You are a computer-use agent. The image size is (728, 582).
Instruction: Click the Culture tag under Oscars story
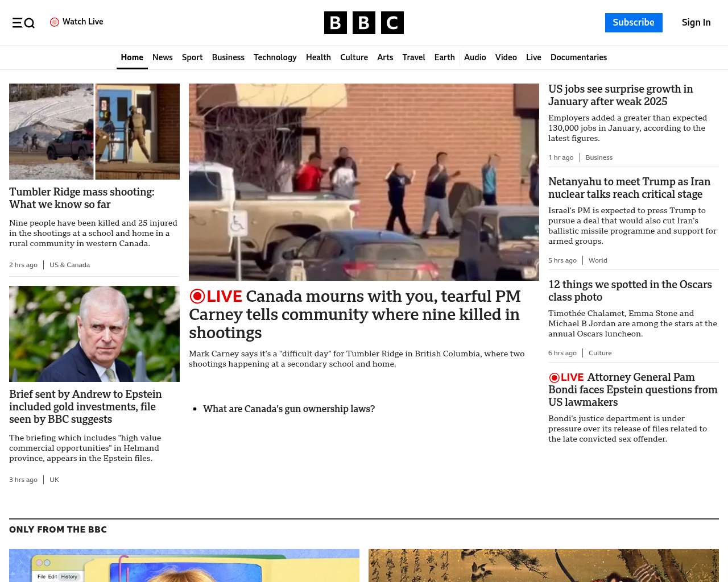(600, 353)
